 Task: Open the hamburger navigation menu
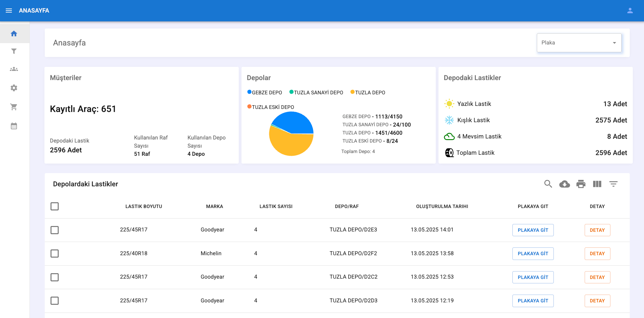[9, 11]
